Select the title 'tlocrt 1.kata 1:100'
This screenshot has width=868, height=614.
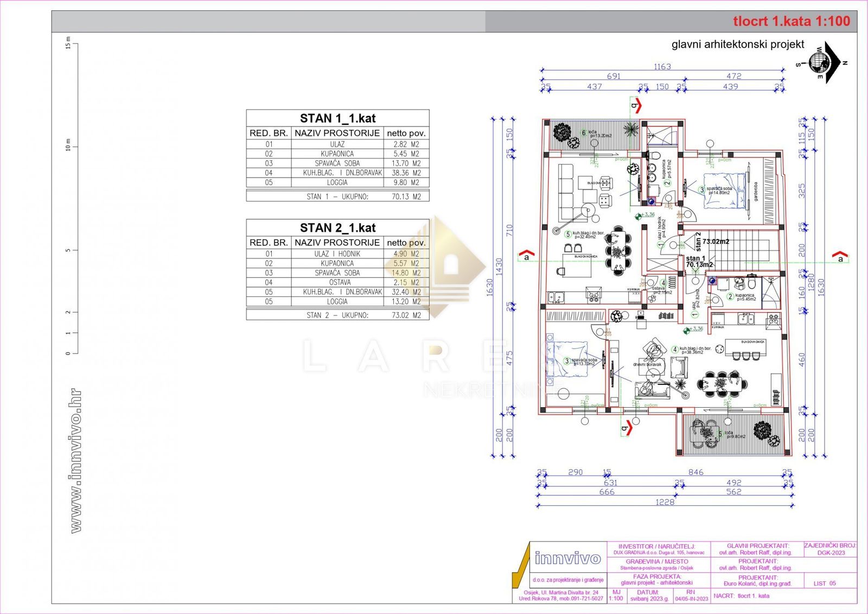click(x=792, y=21)
